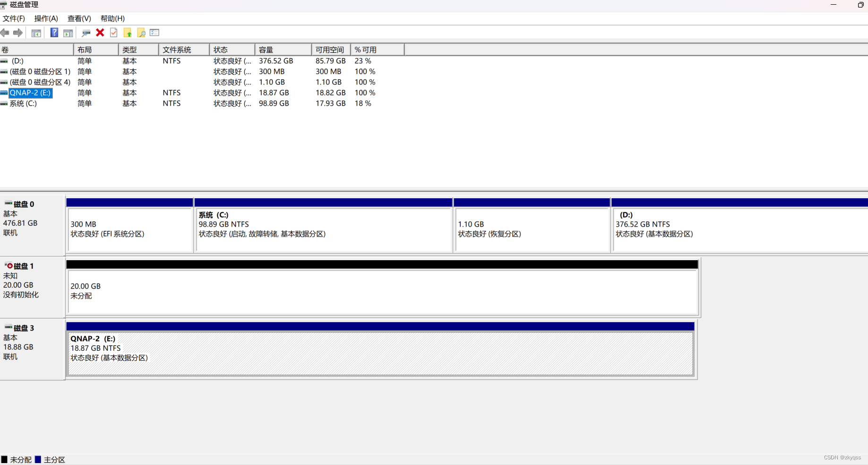Screen dimensions: 868x465
Task: Open MMC help via the question mark icon
Action: click(x=54, y=33)
